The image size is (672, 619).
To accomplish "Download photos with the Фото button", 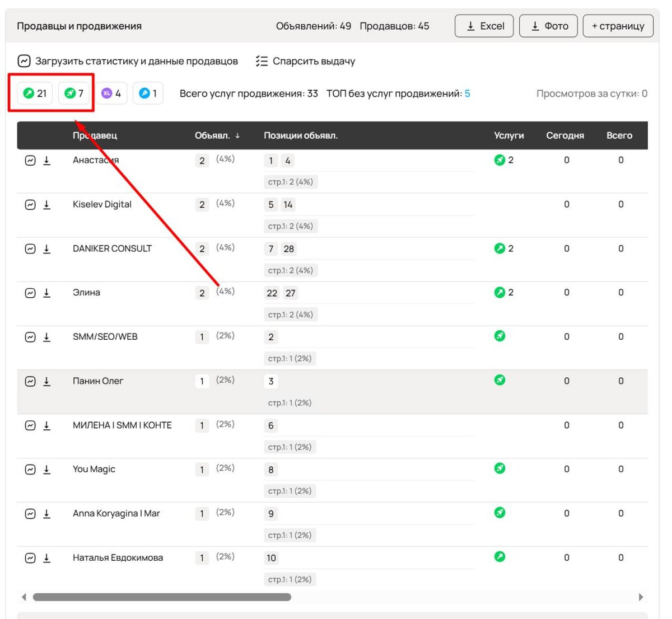I will tap(548, 26).
